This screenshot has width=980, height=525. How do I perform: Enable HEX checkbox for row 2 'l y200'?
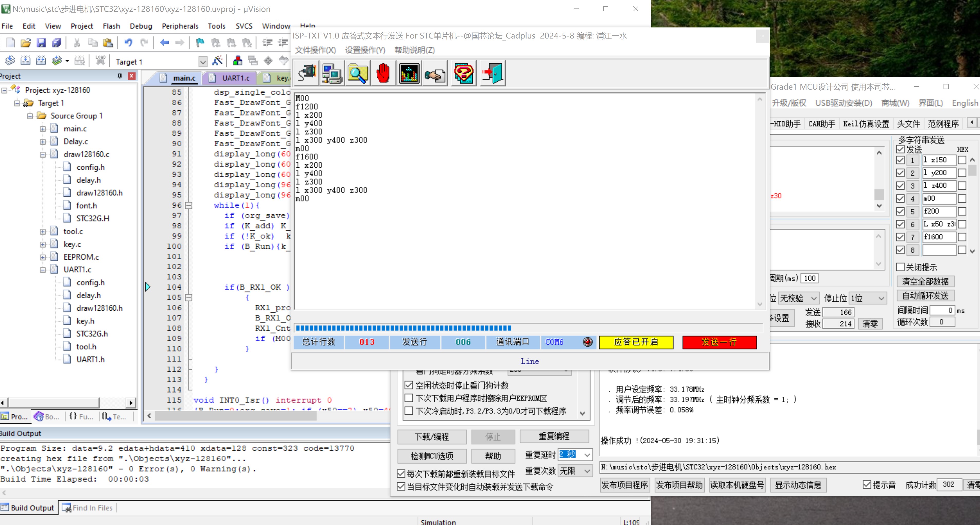962,173
